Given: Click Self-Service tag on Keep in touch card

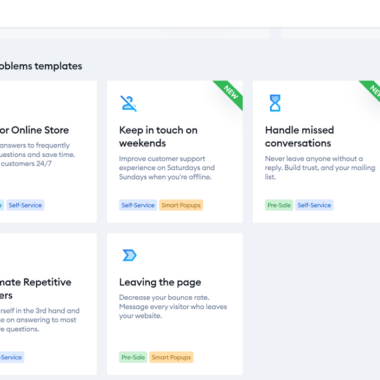Looking at the screenshot, I should tap(138, 205).
